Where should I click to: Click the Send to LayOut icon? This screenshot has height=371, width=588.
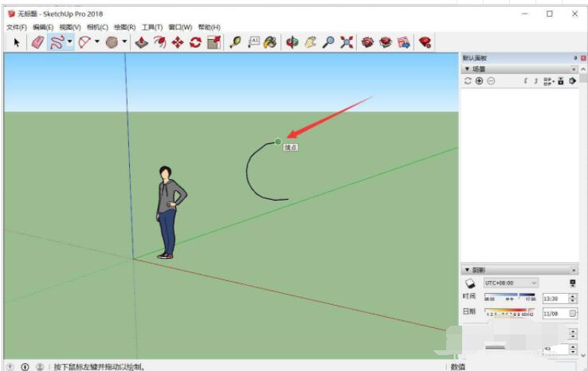click(x=403, y=42)
